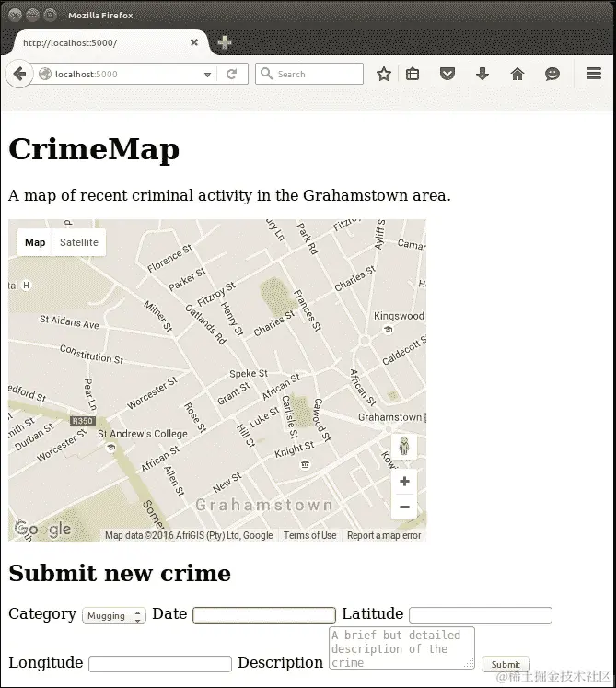This screenshot has width=616, height=688.
Task: Activate the Street View pegman icon
Action: (x=404, y=447)
